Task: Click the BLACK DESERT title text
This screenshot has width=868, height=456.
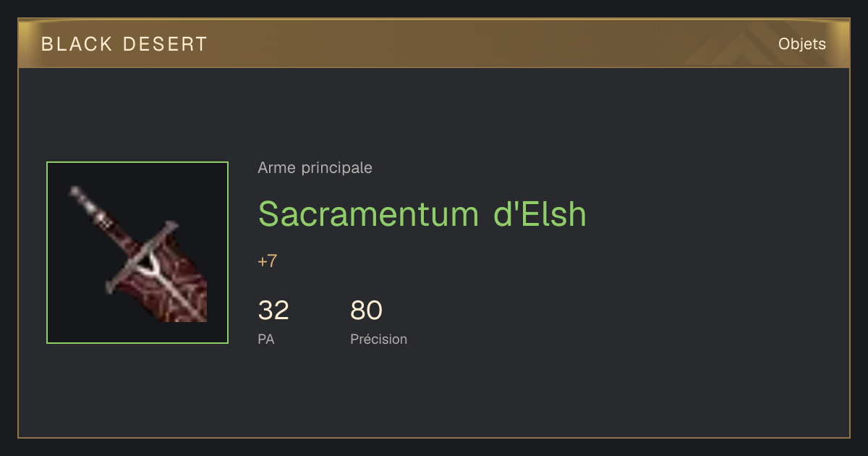Action: coord(124,44)
